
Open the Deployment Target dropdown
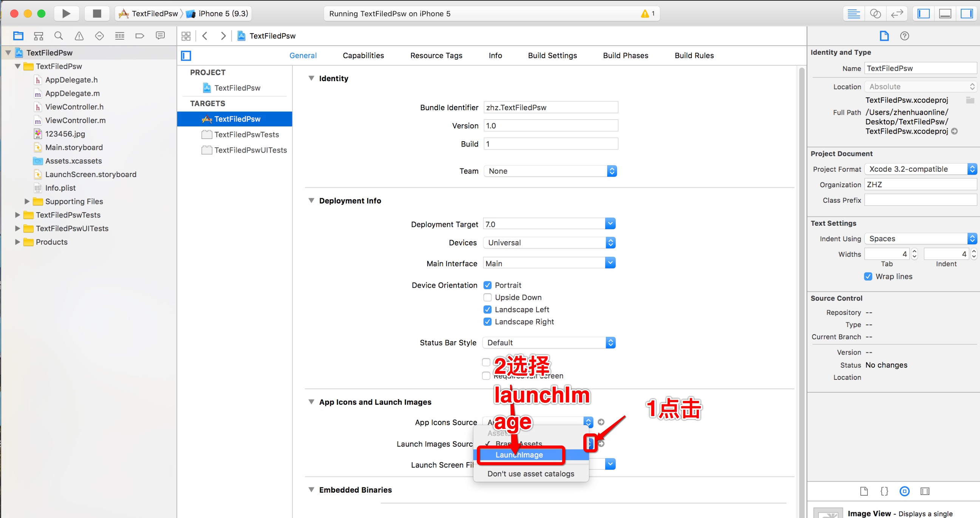click(x=610, y=224)
